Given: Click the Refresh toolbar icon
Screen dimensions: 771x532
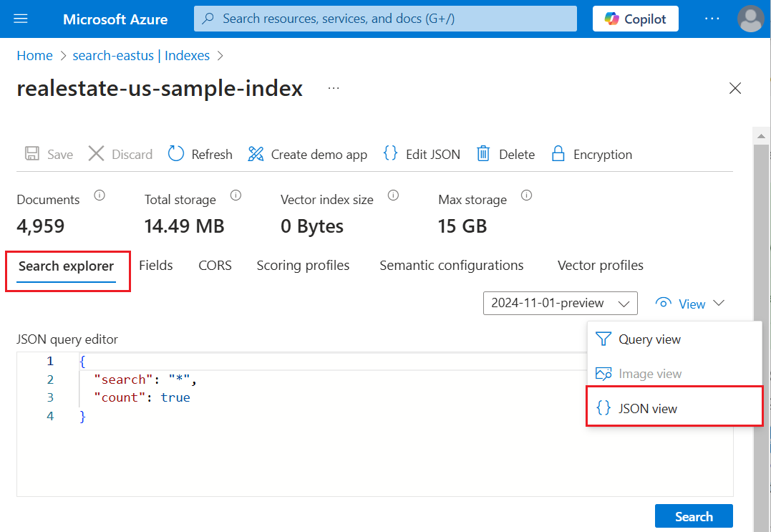Looking at the screenshot, I should (x=175, y=154).
